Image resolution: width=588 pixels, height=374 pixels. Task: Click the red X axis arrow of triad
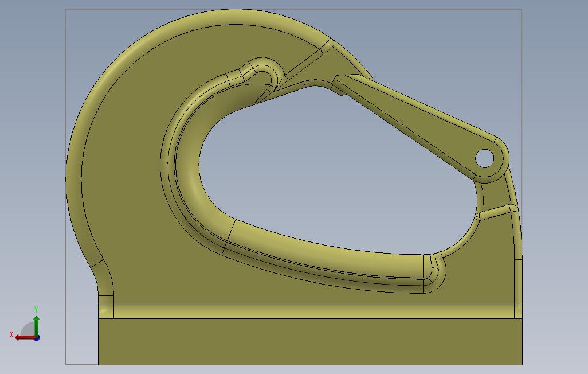[25, 338]
